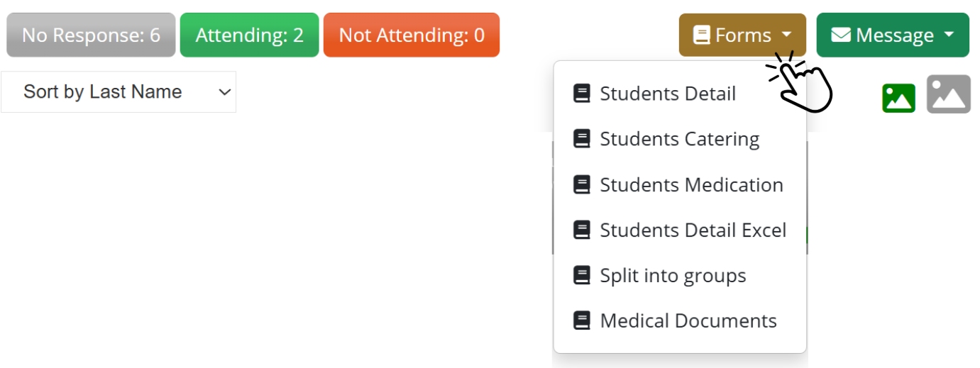The image size is (980, 368).
Task: Click the envelope icon on Message button
Action: (x=841, y=35)
